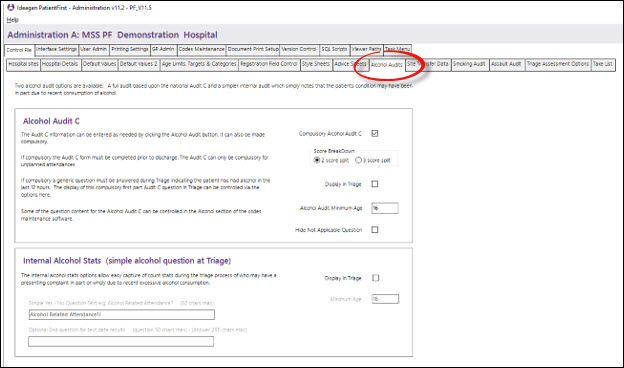The image size is (624, 368).
Task: Open Age Limits, Targets & Categories tab
Action: 199,64
